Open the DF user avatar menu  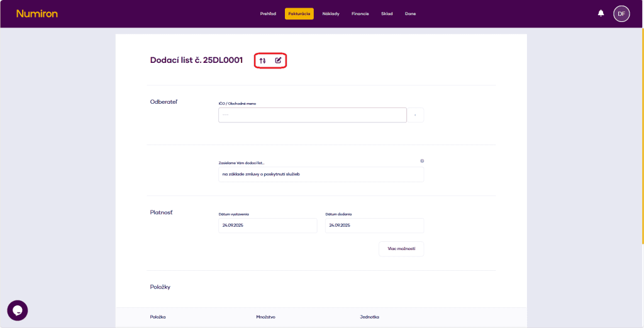(621, 13)
